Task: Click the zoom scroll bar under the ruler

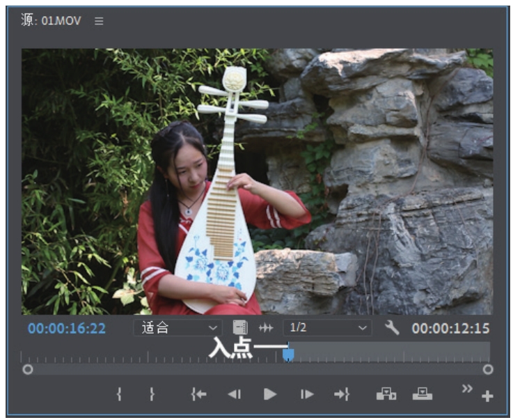Action: 258,370
